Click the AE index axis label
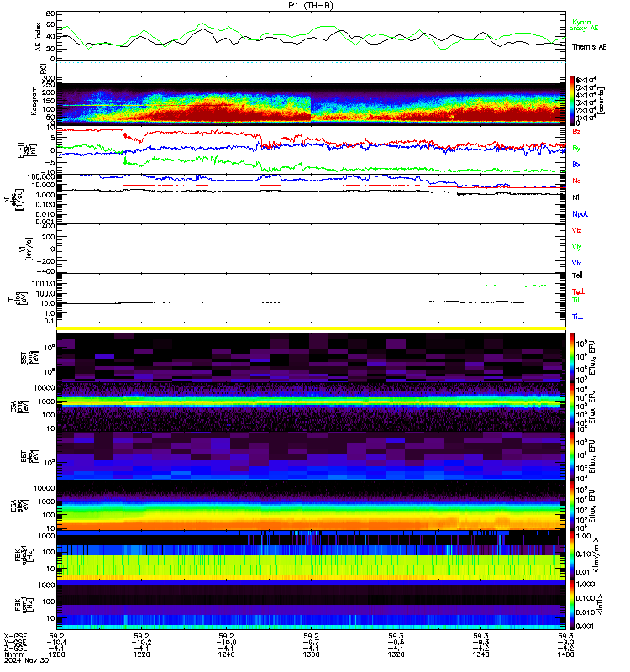630x672 pixels. 38,37
